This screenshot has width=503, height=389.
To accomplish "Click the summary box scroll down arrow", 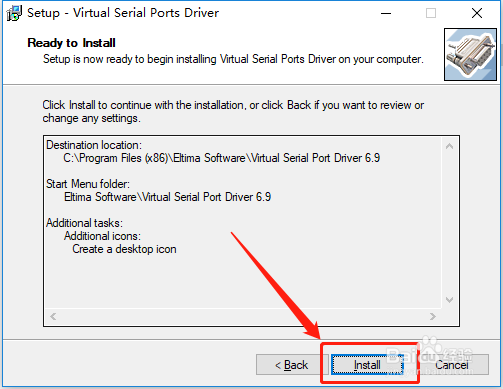I will click(x=449, y=300).
